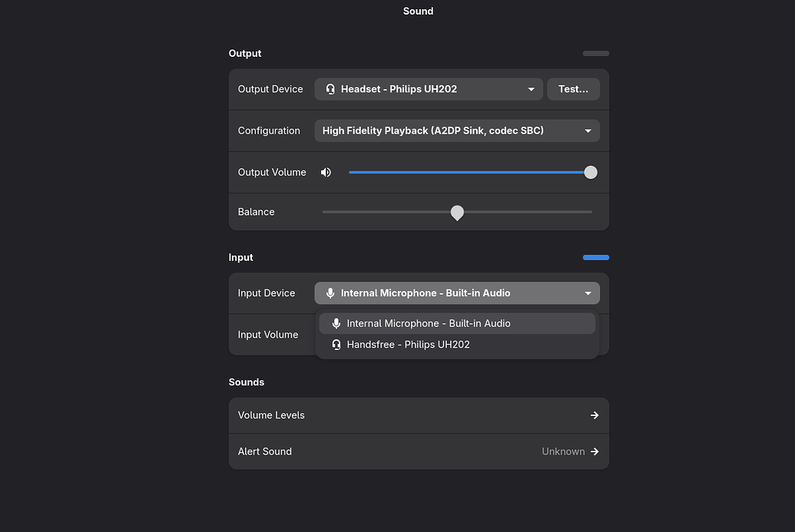Click the Balance slider knob
This screenshot has width=795, height=532.
[457, 212]
